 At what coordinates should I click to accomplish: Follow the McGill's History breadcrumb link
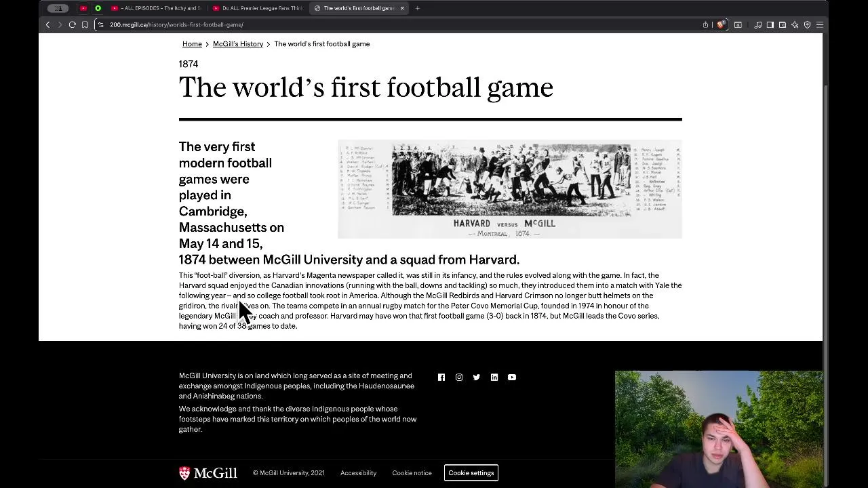click(x=238, y=44)
